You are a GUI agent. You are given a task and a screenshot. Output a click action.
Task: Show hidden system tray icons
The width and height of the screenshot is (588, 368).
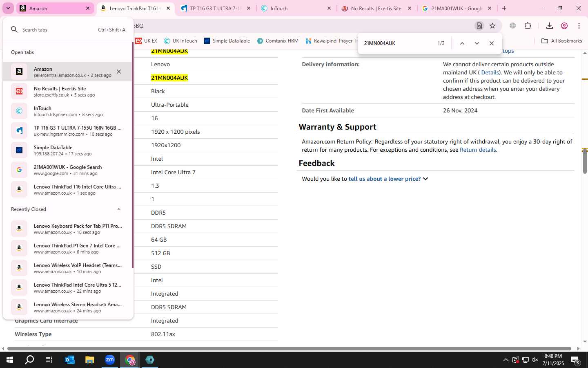506,360
